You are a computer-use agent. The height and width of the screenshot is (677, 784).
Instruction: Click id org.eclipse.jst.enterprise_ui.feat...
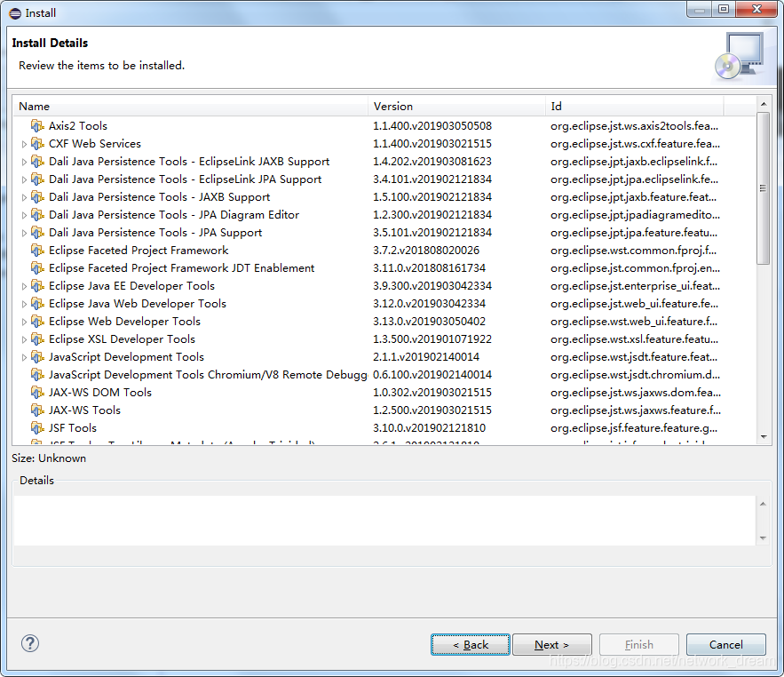pyautogui.click(x=635, y=286)
